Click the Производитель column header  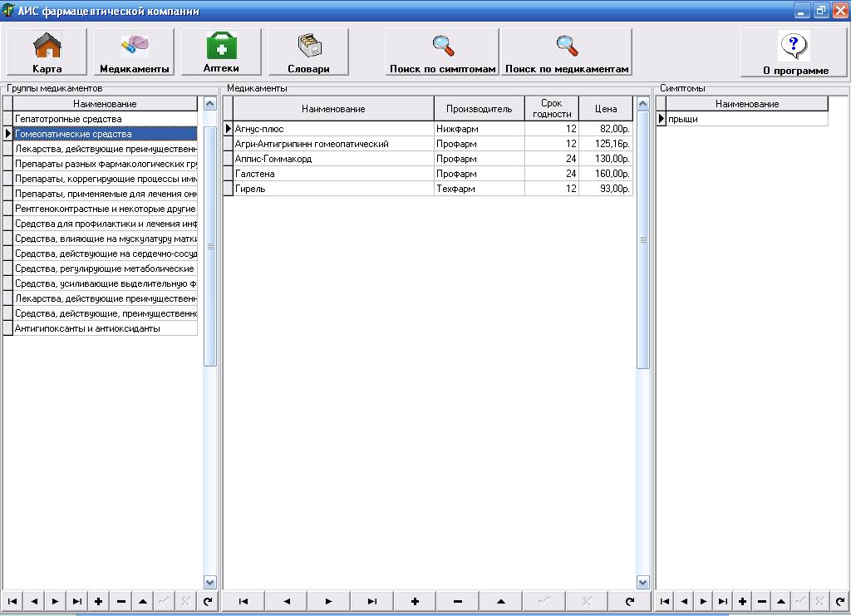tap(479, 109)
